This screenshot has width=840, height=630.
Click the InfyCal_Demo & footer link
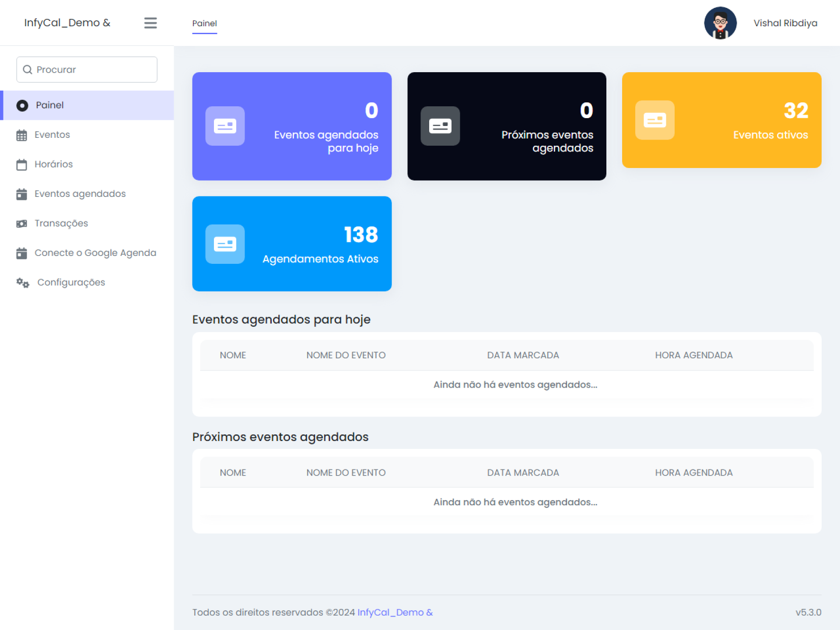[x=395, y=612]
